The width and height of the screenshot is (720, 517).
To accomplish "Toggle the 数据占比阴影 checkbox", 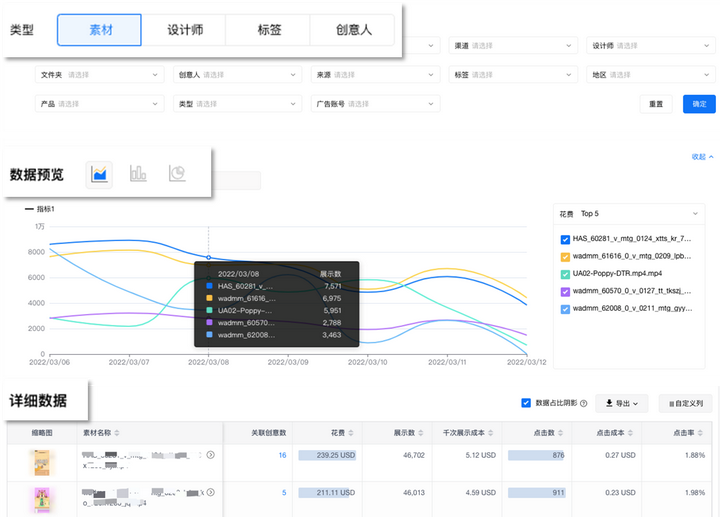I will [526, 403].
